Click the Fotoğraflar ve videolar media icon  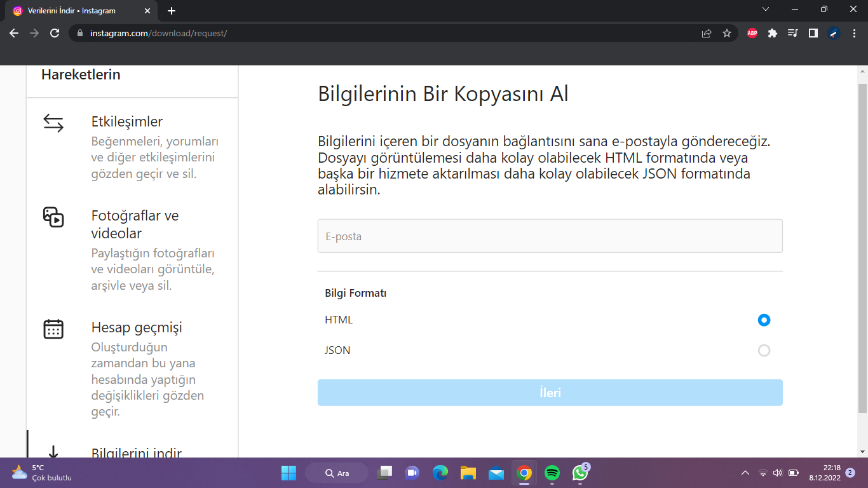coord(53,217)
